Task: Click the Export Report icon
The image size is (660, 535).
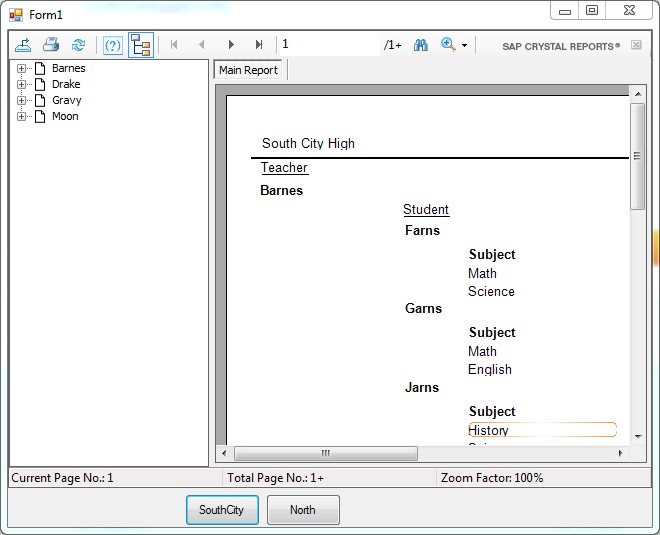Action: [23, 45]
